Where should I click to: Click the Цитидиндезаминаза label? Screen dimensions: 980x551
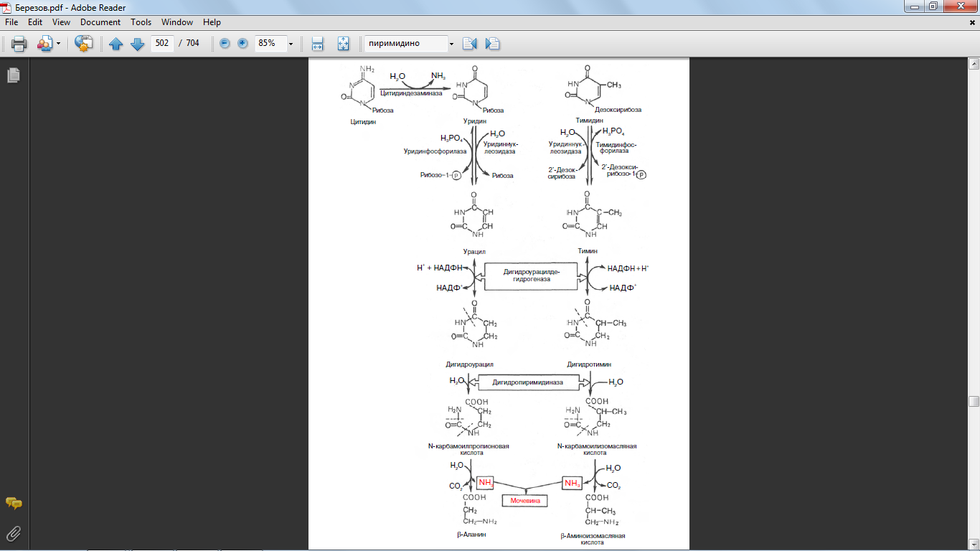(x=411, y=93)
